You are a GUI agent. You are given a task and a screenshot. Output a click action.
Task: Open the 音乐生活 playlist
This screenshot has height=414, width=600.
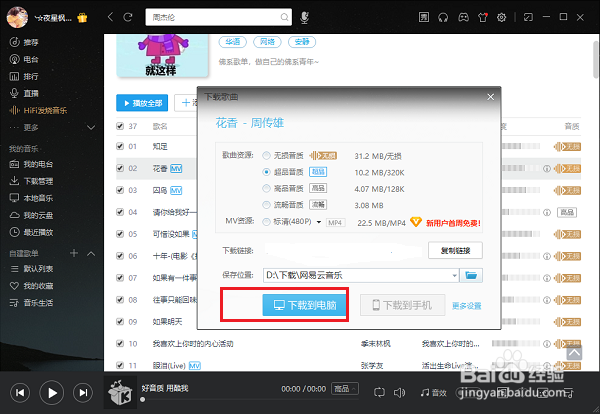31,303
